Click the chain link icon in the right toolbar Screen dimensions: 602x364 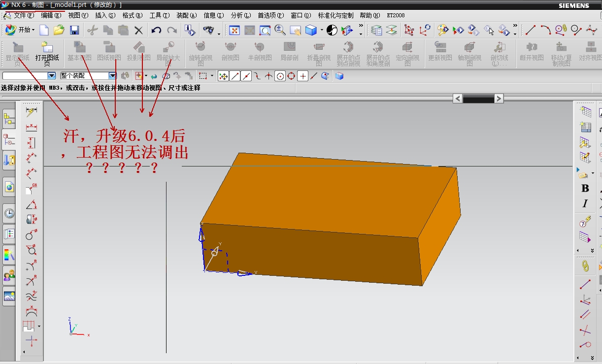[x=585, y=266]
